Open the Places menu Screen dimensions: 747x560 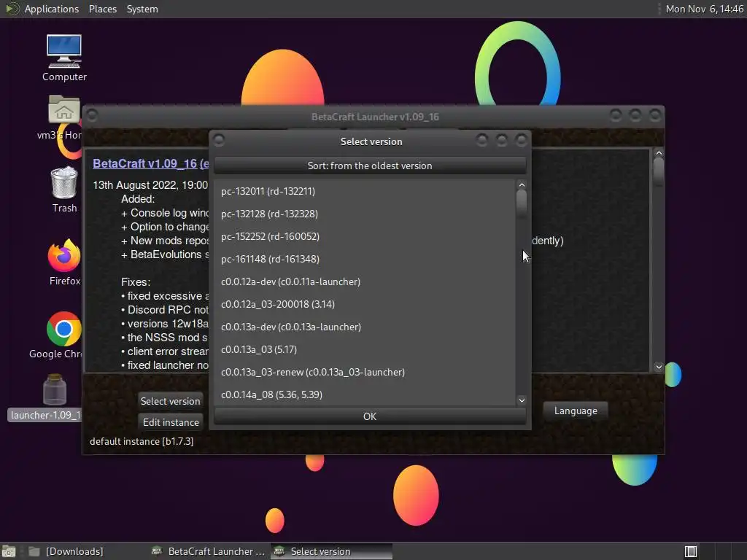click(102, 9)
